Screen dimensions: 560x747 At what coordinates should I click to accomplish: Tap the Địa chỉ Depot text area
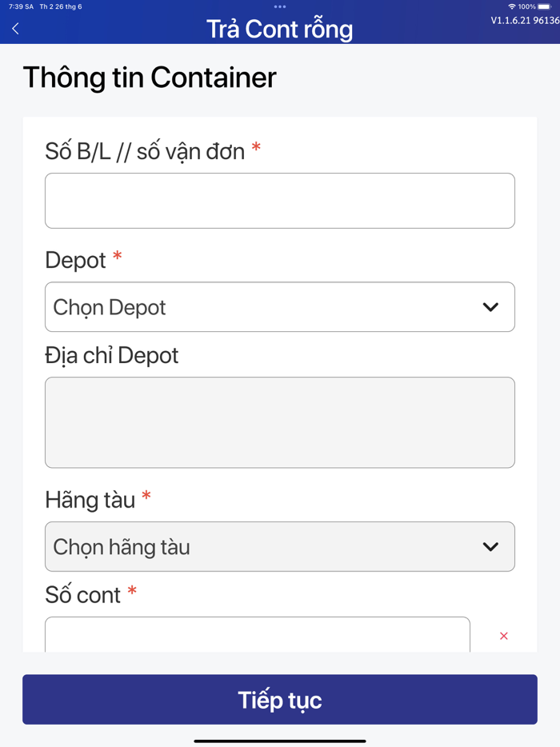click(x=279, y=421)
